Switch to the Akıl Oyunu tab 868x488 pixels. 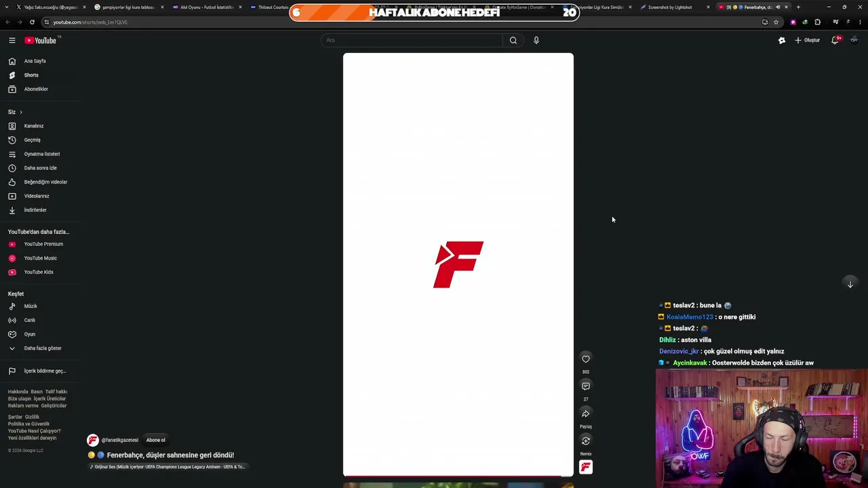click(206, 7)
